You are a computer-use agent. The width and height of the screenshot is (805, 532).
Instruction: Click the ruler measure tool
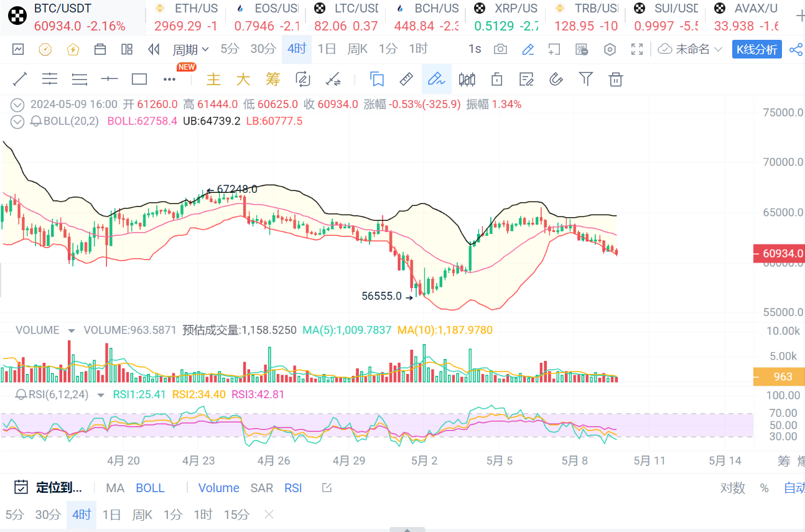coord(406,79)
